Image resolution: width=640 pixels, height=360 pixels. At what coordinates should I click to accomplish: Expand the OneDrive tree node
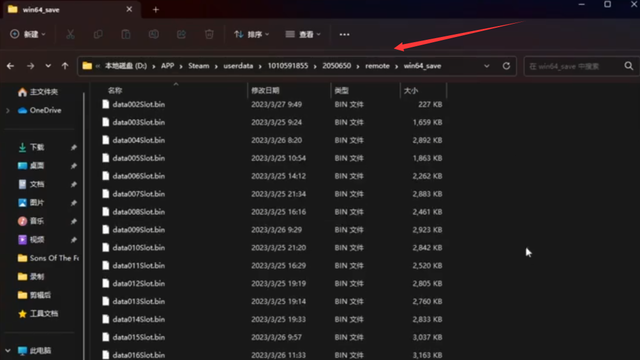[x=8, y=110]
